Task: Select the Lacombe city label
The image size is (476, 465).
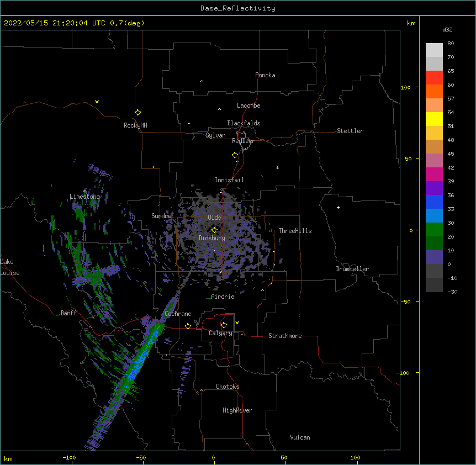Action: 248,105
